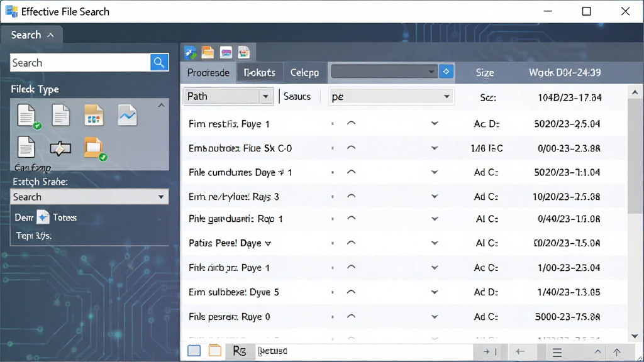Open the Path dropdown
The height and width of the screenshot is (362, 644).
tap(228, 96)
